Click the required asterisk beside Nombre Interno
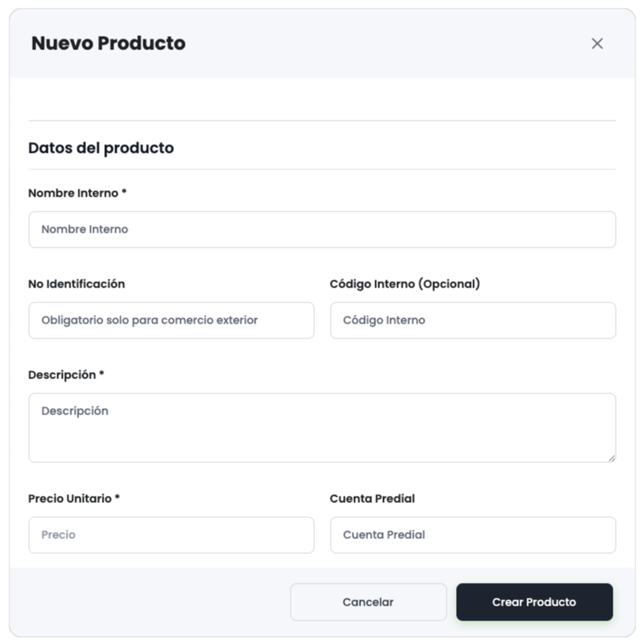Screen dimensions: 644x644 click(124, 192)
